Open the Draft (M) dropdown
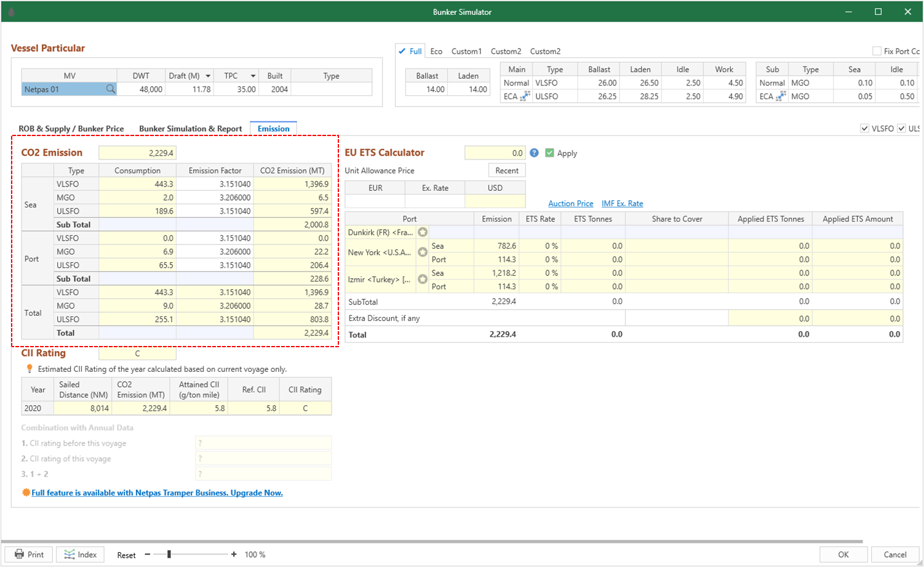Screen dimensions: 924x567 click(x=208, y=75)
